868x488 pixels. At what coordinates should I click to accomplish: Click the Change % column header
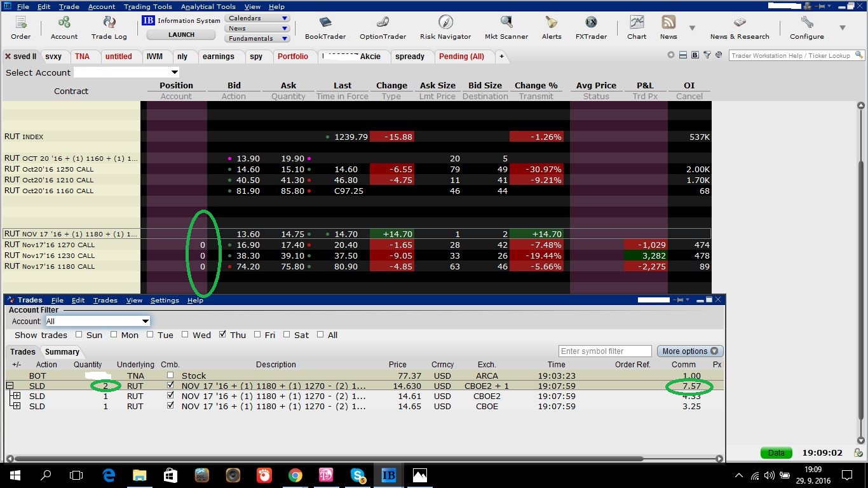536,85
